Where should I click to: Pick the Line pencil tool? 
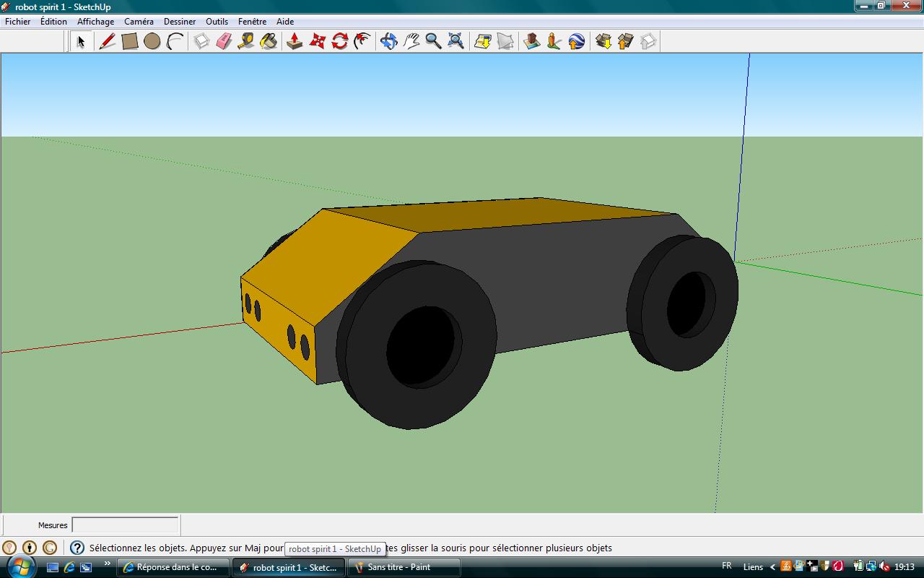108,41
